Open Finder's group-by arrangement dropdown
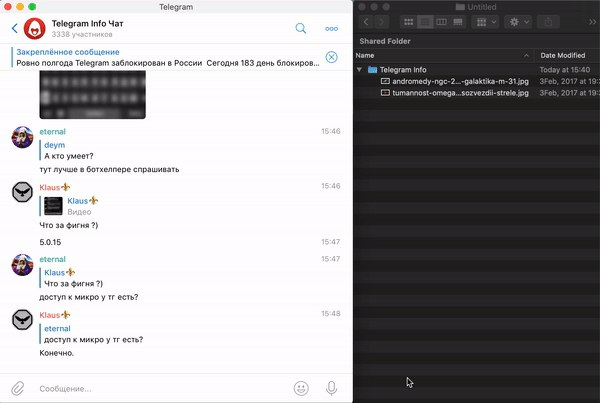The image size is (600, 403). click(486, 22)
